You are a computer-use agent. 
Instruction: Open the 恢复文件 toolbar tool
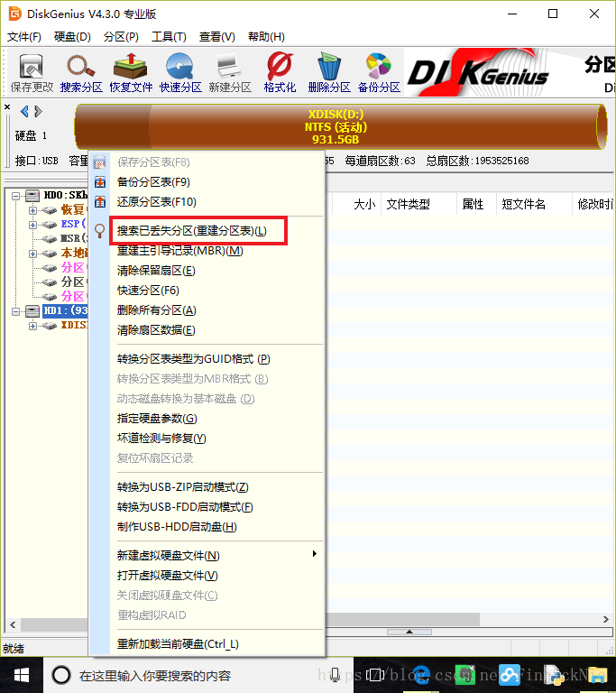[x=131, y=73]
